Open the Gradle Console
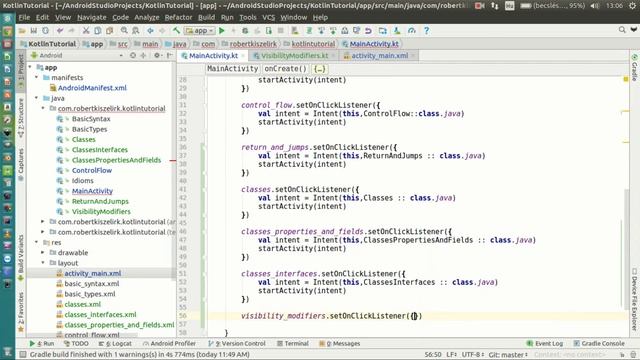 [x=599, y=343]
